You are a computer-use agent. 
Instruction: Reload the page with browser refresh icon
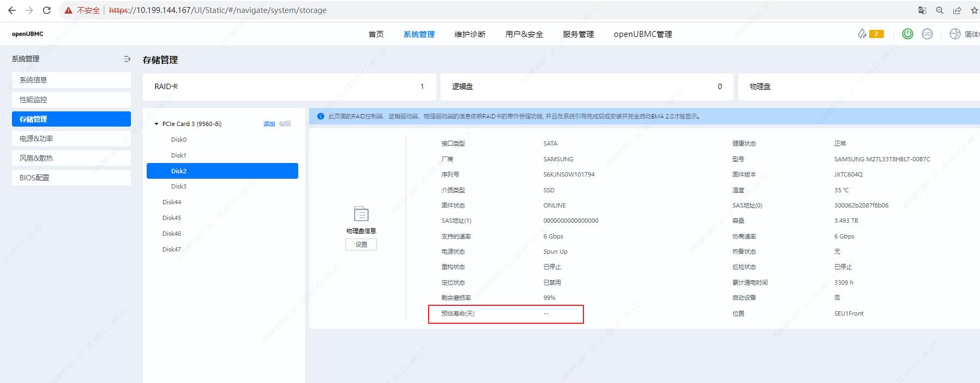click(47, 10)
